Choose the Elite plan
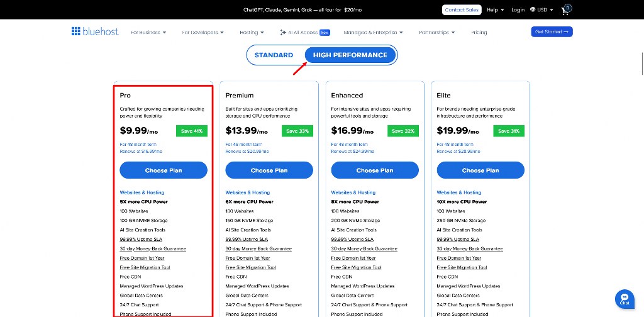Screen dimensions: 644x317 (480, 170)
